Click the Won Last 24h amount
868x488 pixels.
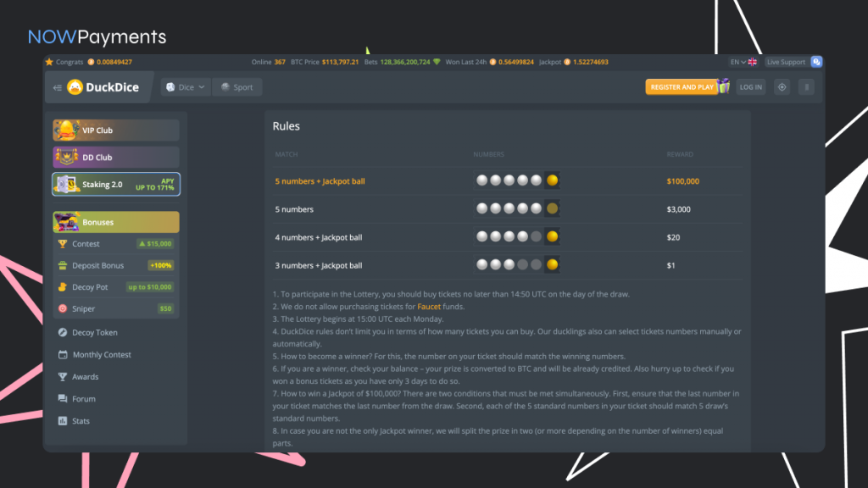(516, 62)
